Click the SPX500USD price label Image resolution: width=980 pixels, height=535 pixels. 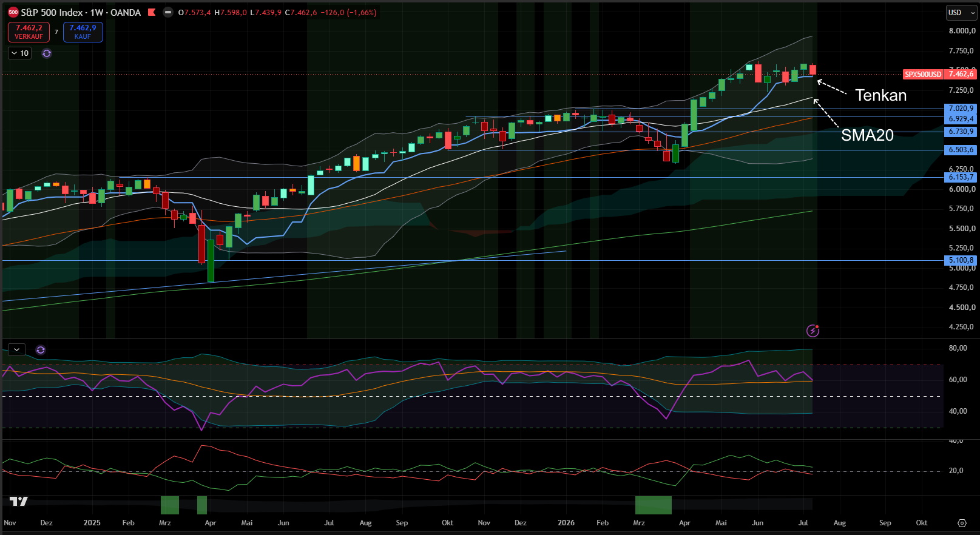click(x=923, y=74)
